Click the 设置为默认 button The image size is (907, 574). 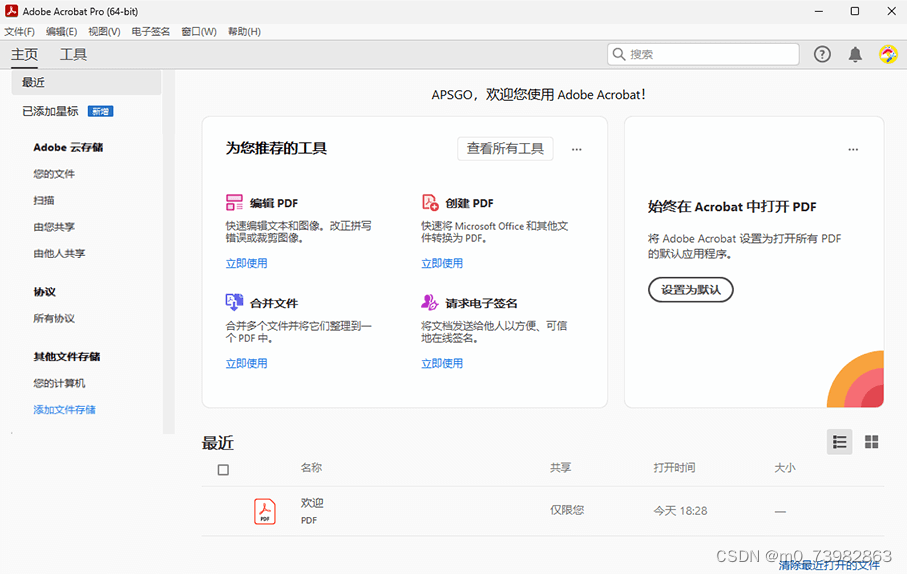point(691,289)
